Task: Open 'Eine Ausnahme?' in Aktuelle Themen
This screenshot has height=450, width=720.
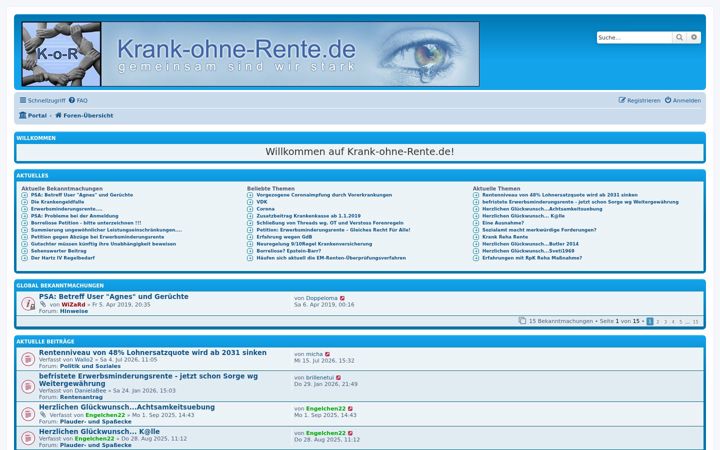Action: click(x=503, y=223)
